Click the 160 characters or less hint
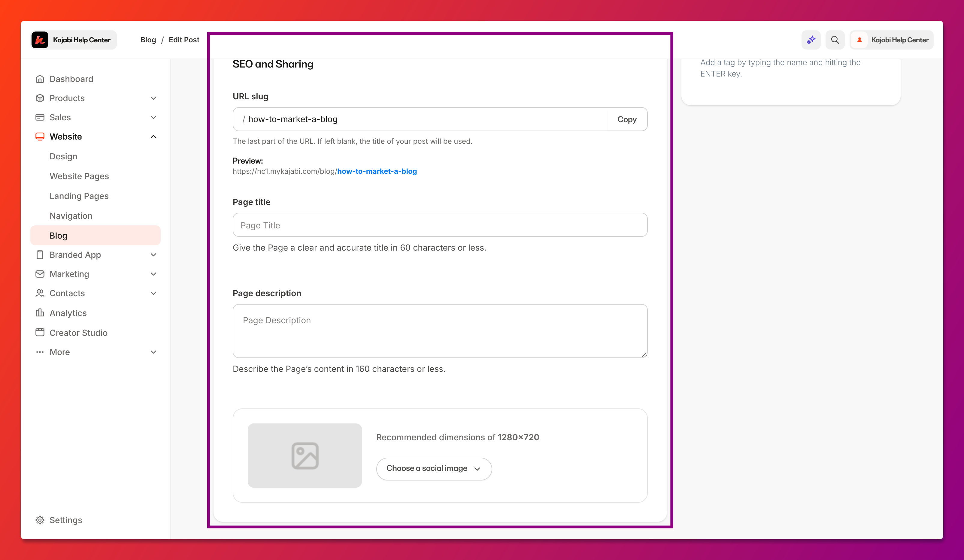964x560 pixels. click(339, 369)
